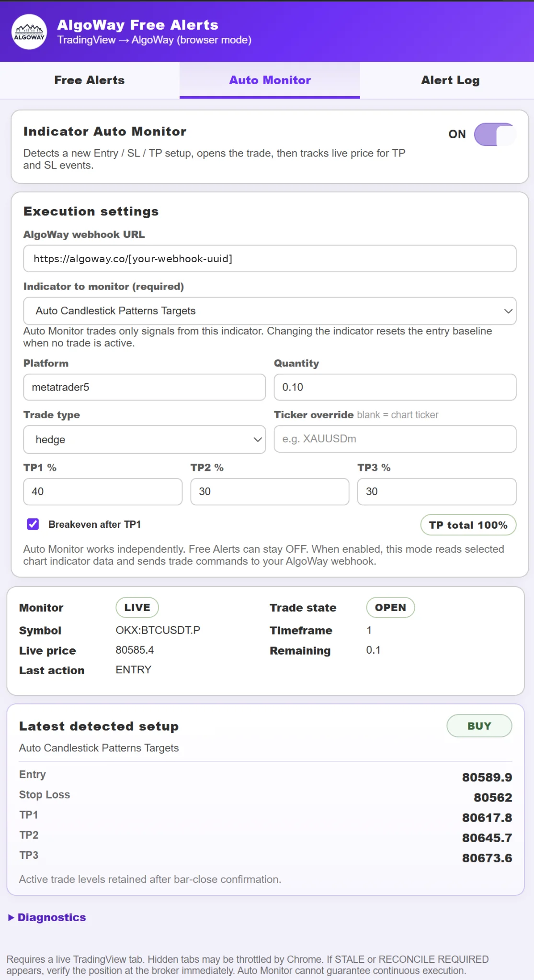Click the LIVE monitor status badge
The image size is (534, 980).
tap(137, 608)
